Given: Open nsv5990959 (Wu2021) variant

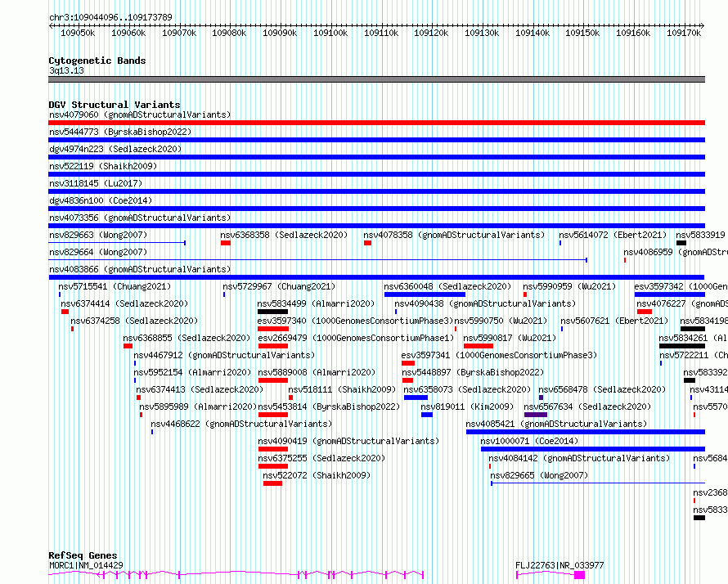Looking at the screenshot, I should coord(569,286).
